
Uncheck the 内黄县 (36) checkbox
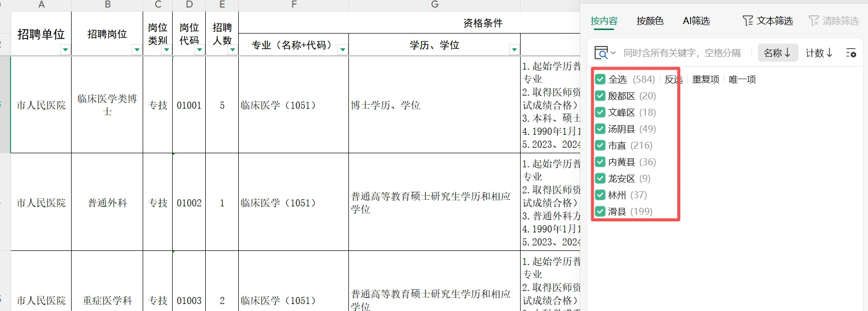600,162
